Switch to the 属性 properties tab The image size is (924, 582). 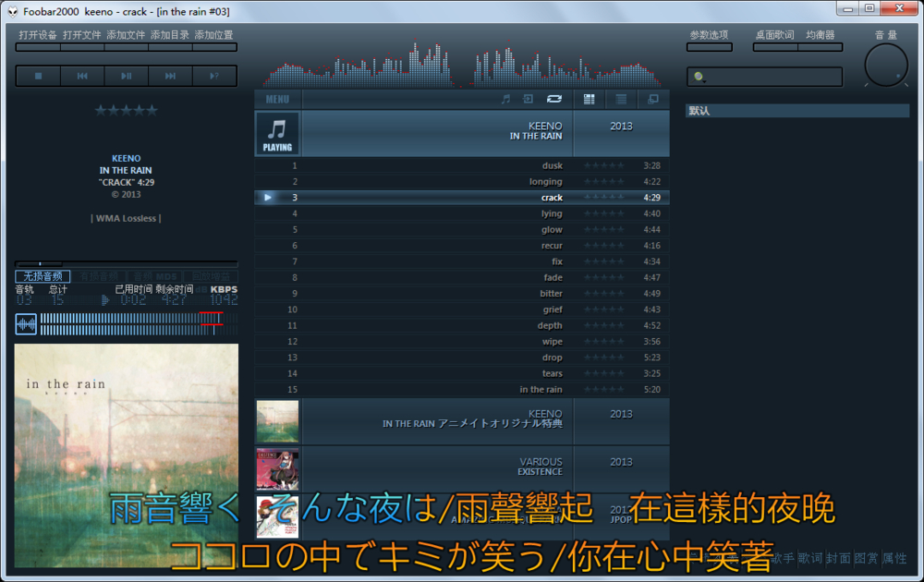tap(894, 558)
